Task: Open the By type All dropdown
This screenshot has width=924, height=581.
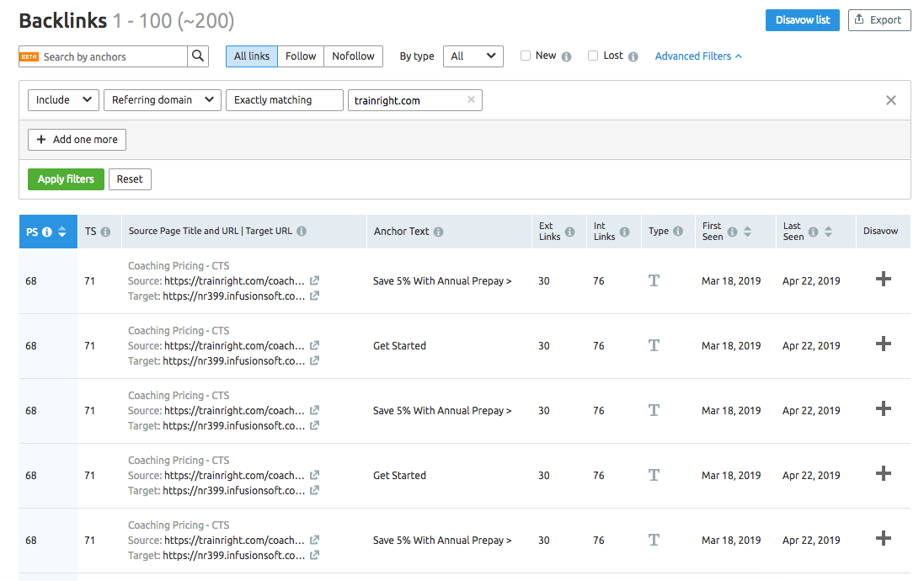Action: (473, 56)
